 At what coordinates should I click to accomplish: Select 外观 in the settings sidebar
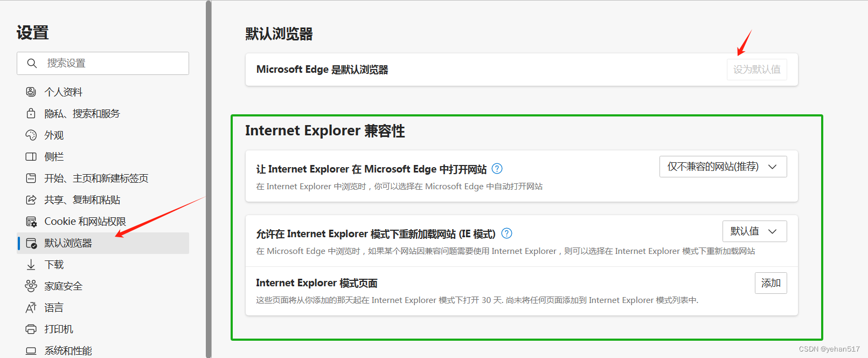tap(103, 135)
